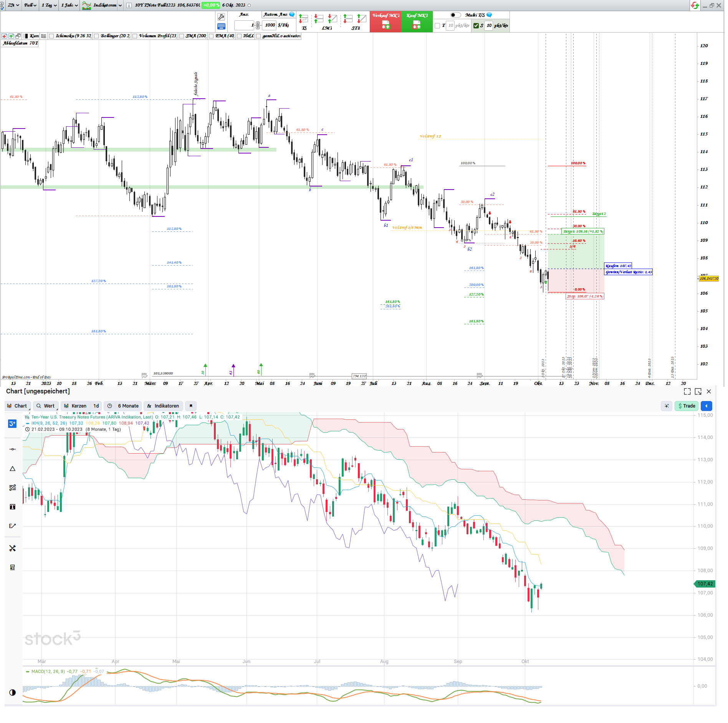This screenshot has width=728, height=723.
Task: Select the stock3 drawing sidebar plus tool
Action: (x=12, y=424)
